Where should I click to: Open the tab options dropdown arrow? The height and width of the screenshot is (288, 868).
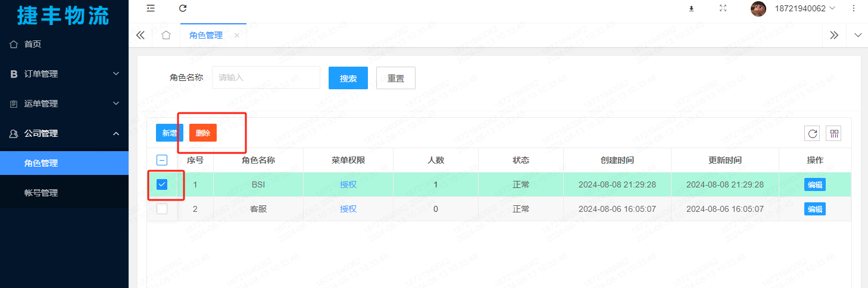pyautogui.click(x=858, y=35)
